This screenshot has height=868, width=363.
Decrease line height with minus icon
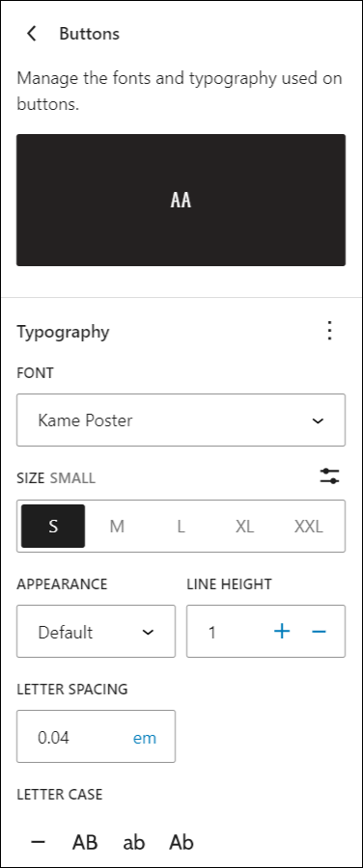point(319,631)
